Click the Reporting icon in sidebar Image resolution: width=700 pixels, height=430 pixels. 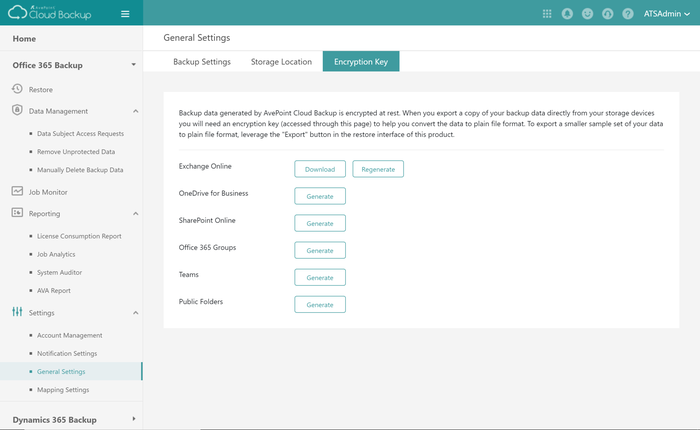(17, 213)
